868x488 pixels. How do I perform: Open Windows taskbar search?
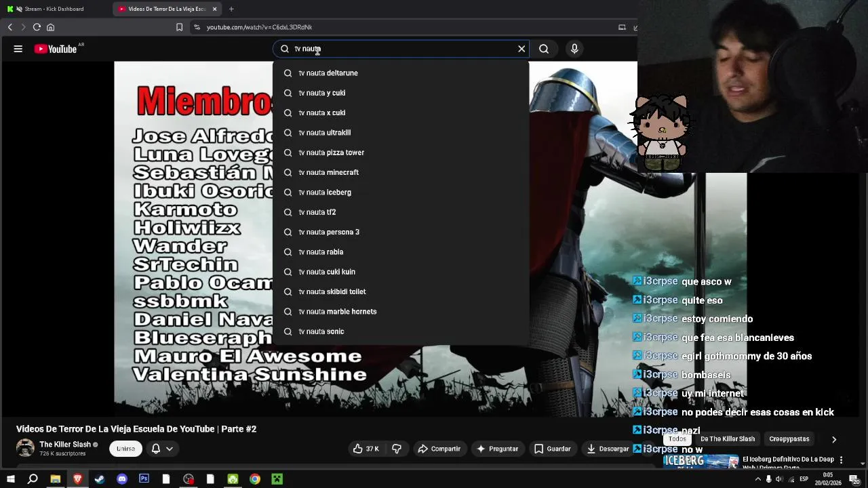33,479
